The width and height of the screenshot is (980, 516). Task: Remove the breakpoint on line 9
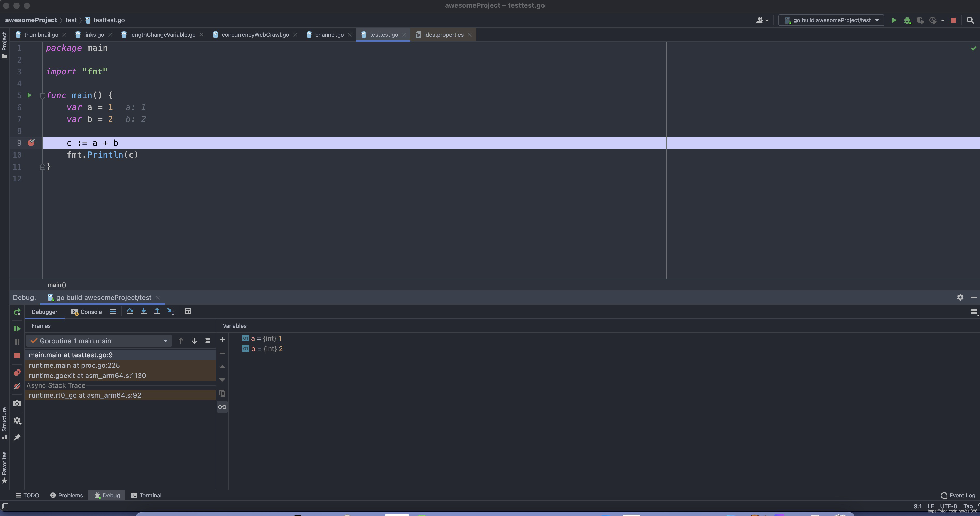pyautogui.click(x=31, y=143)
